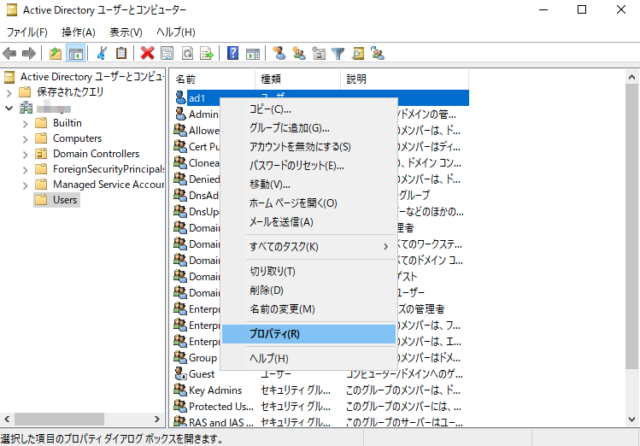
Task: Click the Guest user icon
Action: [180, 373]
